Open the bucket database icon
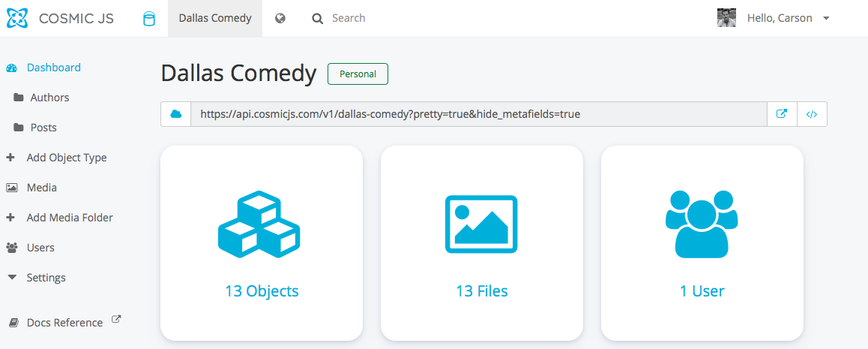The width and height of the screenshot is (868, 349). pyautogui.click(x=149, y=19)
